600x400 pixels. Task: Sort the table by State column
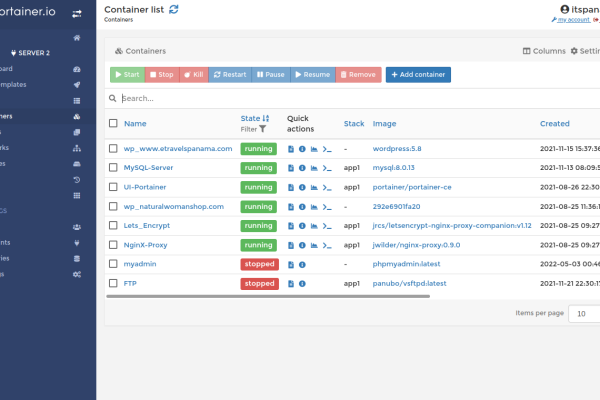[x=255, y=118]
